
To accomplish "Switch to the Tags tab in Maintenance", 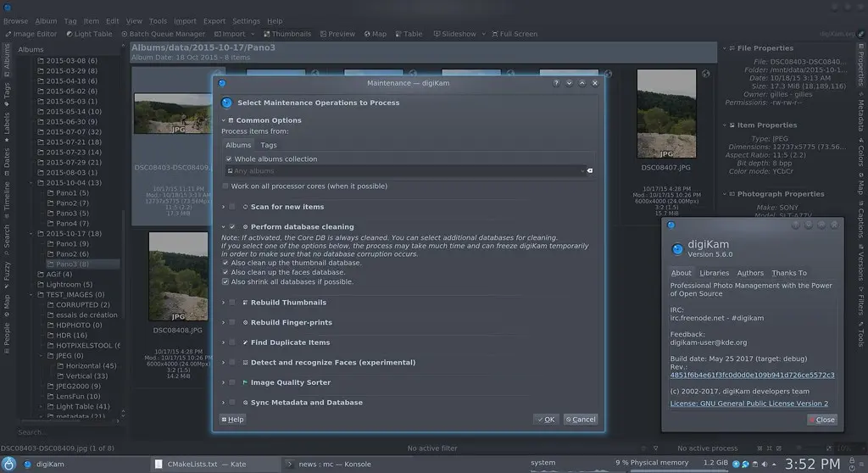I will [x=268, y=145].
